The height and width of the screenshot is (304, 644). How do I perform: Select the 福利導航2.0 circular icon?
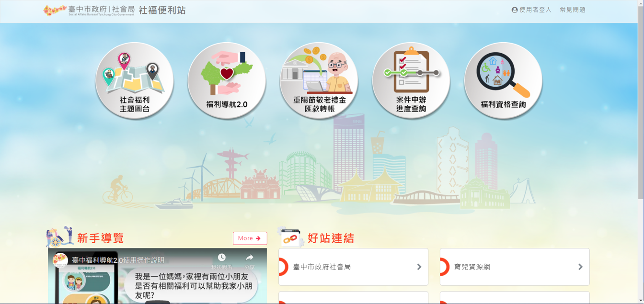tap(227, 80)
